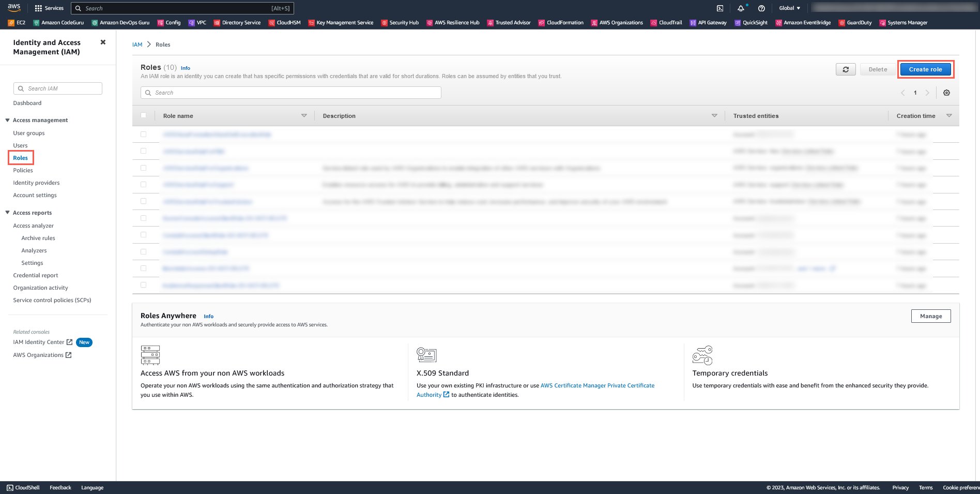Check the sixth role row checkbox
980x494 pixels.
tap(144, 218)
